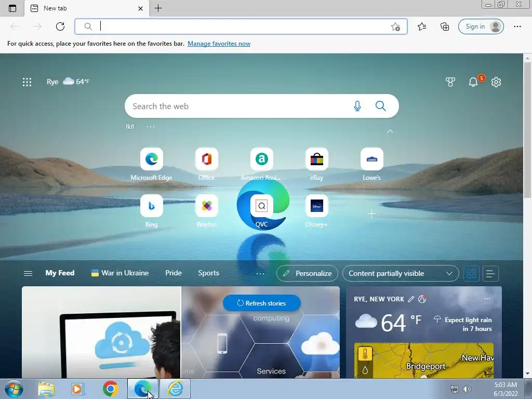The image size is (532, 399).
Task: Switch feed to list view
Action: click(x=490, y=273)
